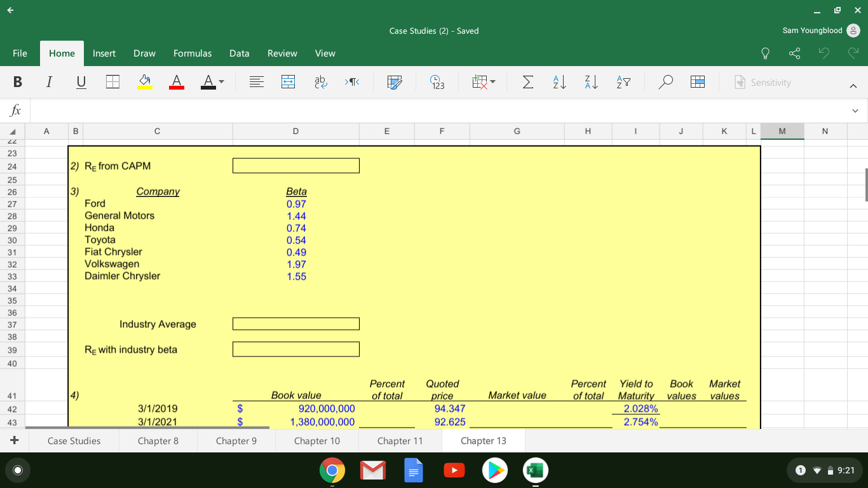
Task: Switch to the View ribbon tab
Action: point(325,53)
